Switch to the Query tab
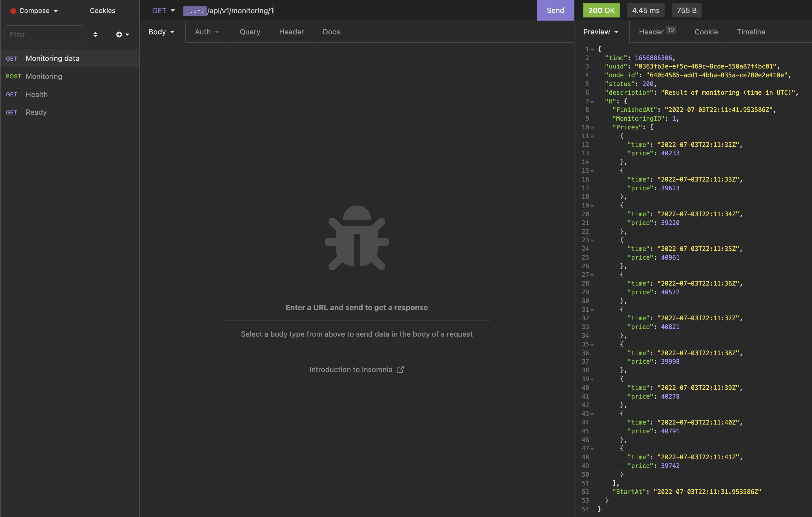This screenshot has width=812, height=517. pos(250,32)
